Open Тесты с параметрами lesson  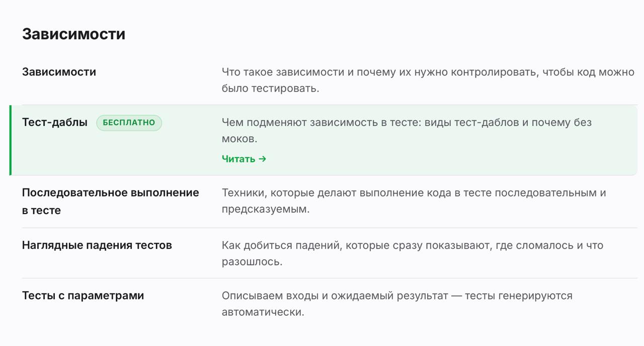(83, 296)
